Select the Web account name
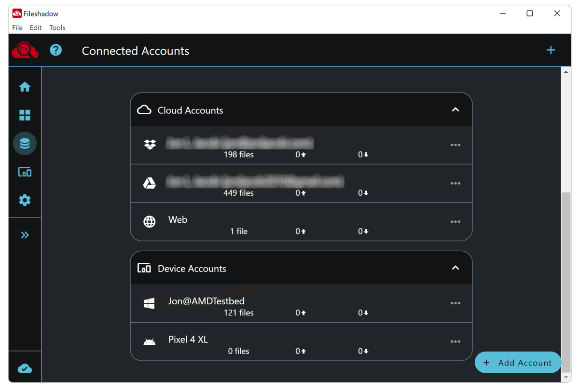 point(178,219)
